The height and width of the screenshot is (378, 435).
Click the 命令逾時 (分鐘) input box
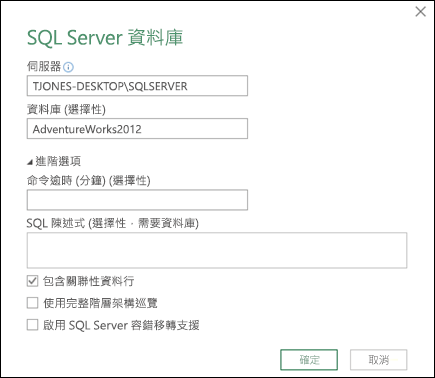tap(137, 200)
